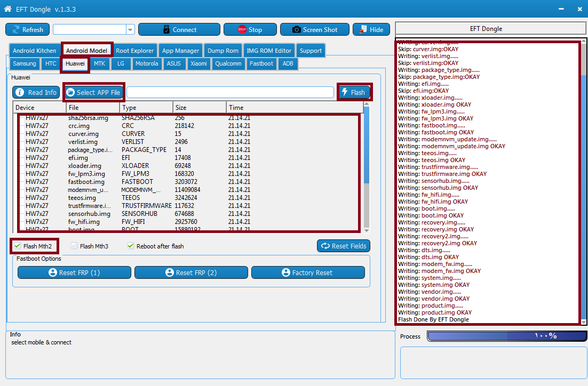
Task: Click the Factory Reset button
Action: (x=308, y=272)
